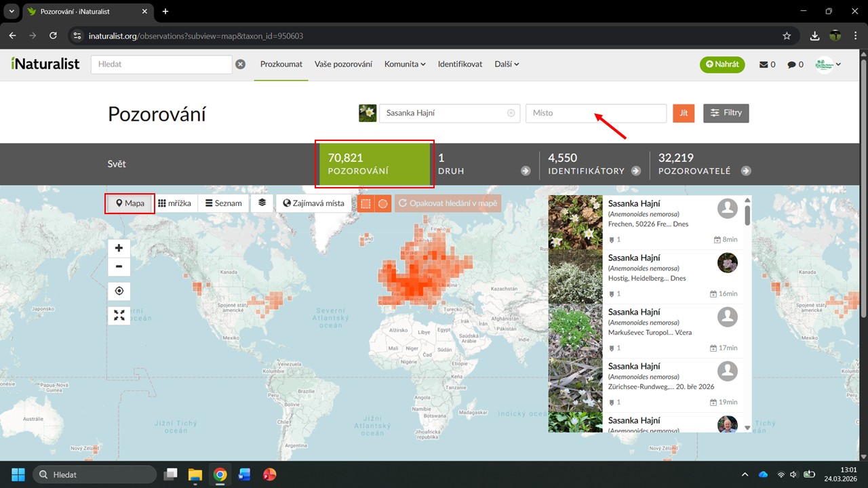Open the Identifikátory stats tab
The width and height of the screenshot is (868, 488).
click(593, 164)
